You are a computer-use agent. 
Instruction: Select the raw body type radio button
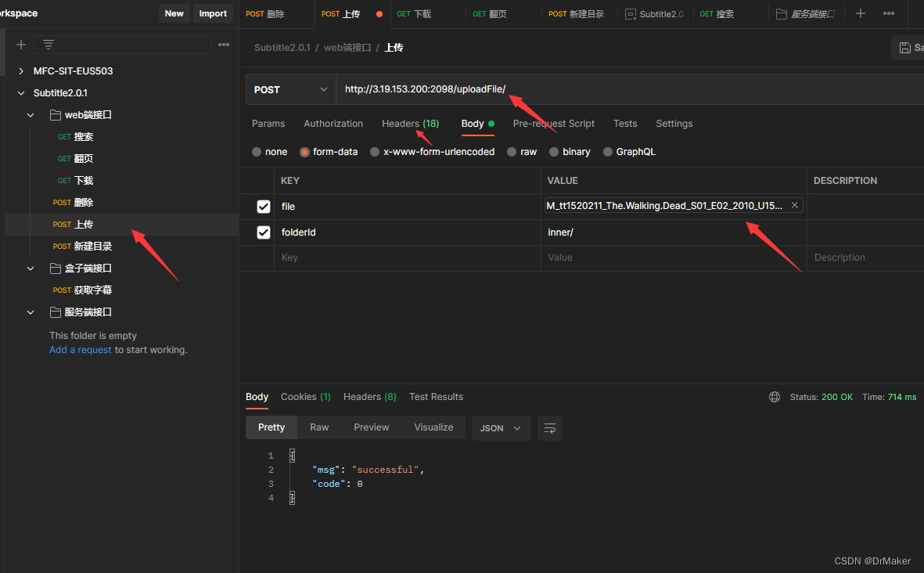(513, 151)
